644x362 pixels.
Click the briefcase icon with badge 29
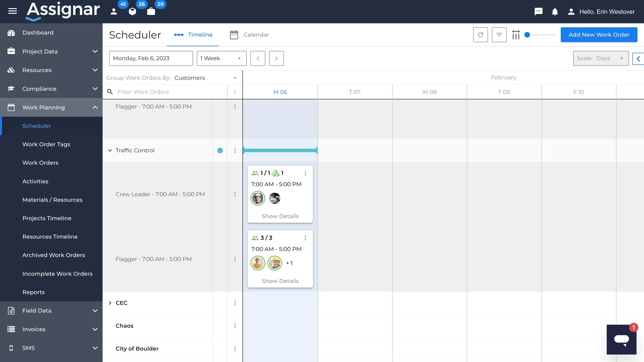click(x=151, y=11)
